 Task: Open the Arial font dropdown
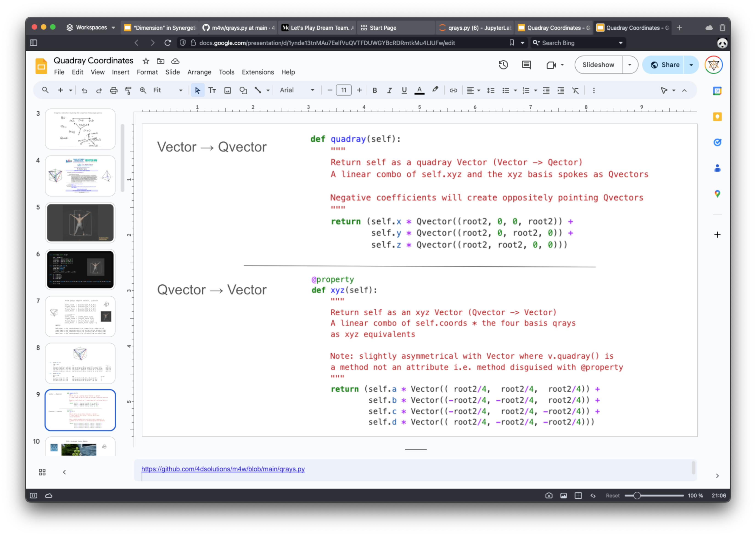(297, 90)
